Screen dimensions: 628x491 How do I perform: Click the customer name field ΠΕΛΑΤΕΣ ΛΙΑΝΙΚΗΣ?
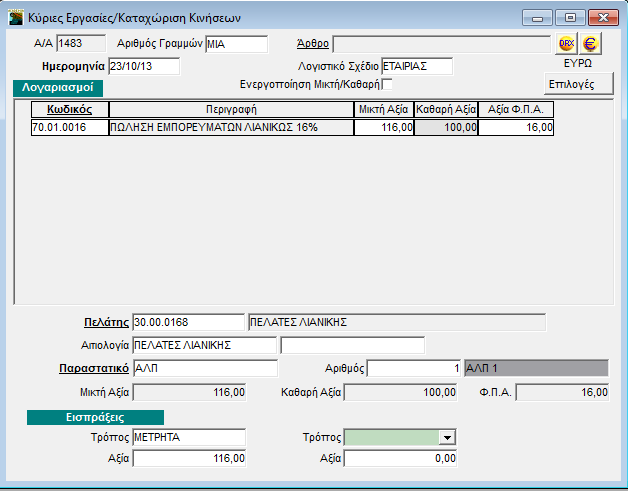pyautogui.click(x=397, y=322)
